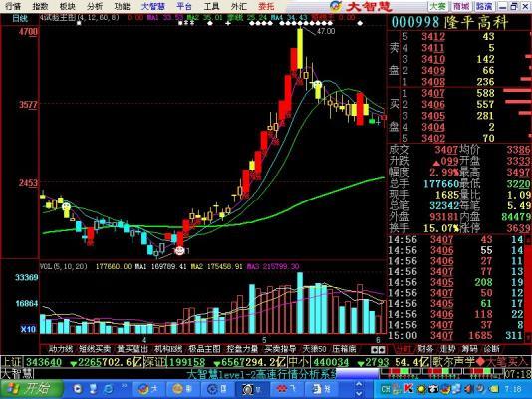Switch to the 筹码 info tab

[x=469, y=349]
